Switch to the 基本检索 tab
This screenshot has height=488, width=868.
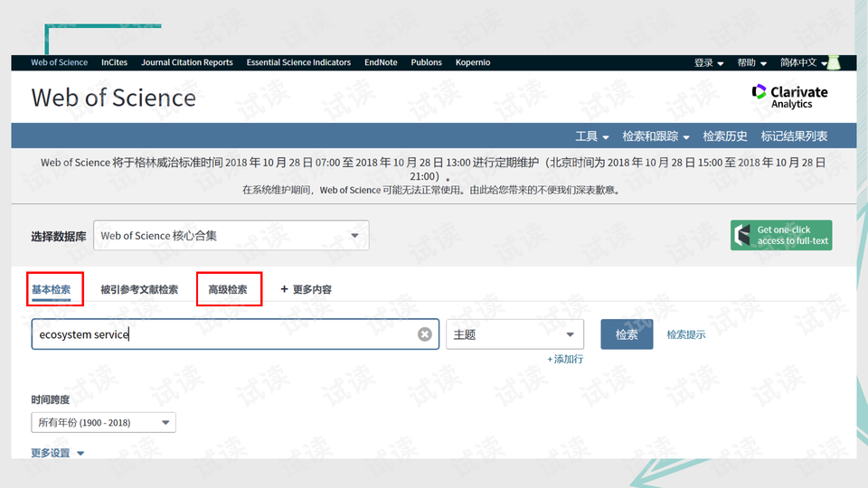click(x=51, y=289)
